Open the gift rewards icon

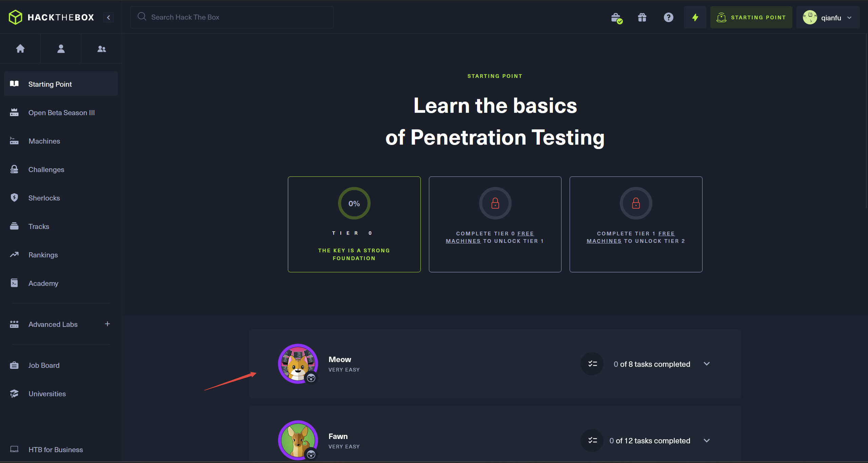pyautogui.click(x=642, y=17)
